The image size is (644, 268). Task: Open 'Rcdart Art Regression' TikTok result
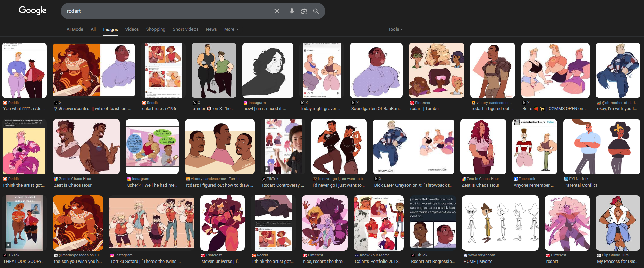[x=433, y=223]
